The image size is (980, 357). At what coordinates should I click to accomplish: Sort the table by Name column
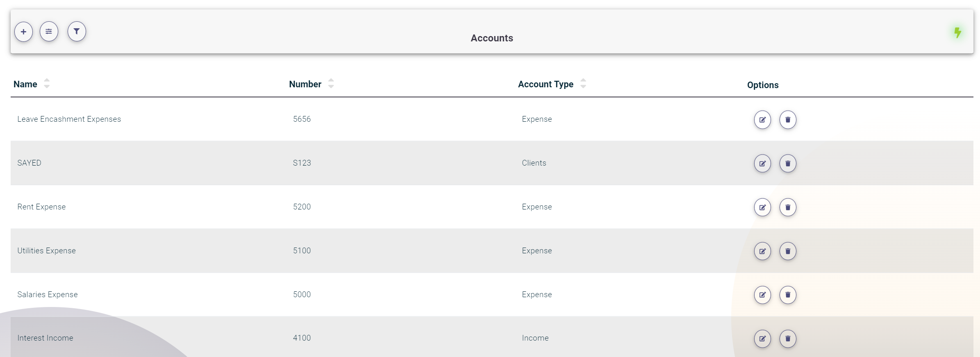coord(47,84)
